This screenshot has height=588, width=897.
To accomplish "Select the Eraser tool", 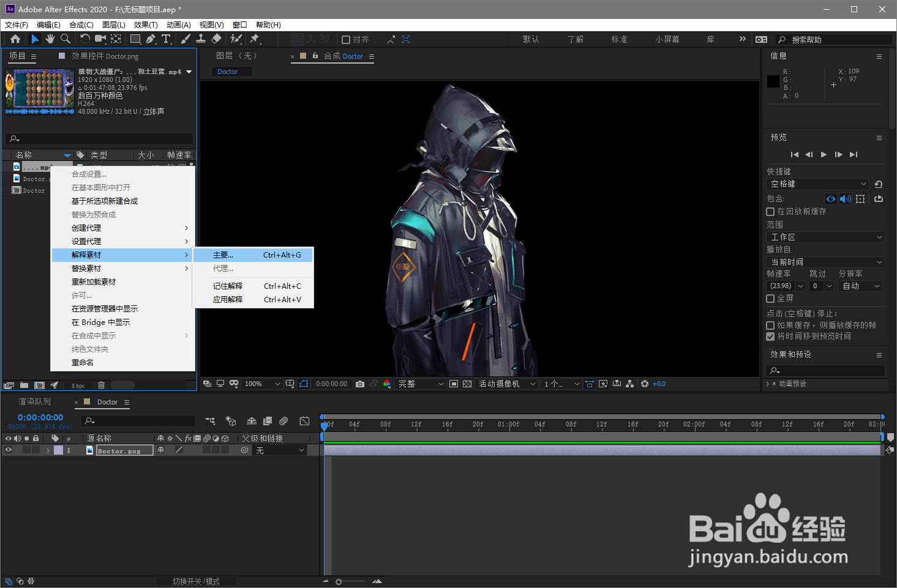I will point(216,39).
